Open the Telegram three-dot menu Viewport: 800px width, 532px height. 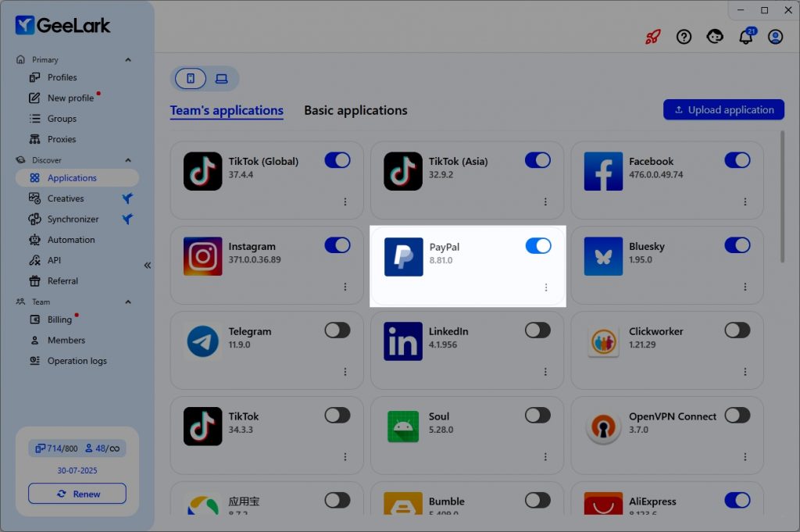point(345,372)
